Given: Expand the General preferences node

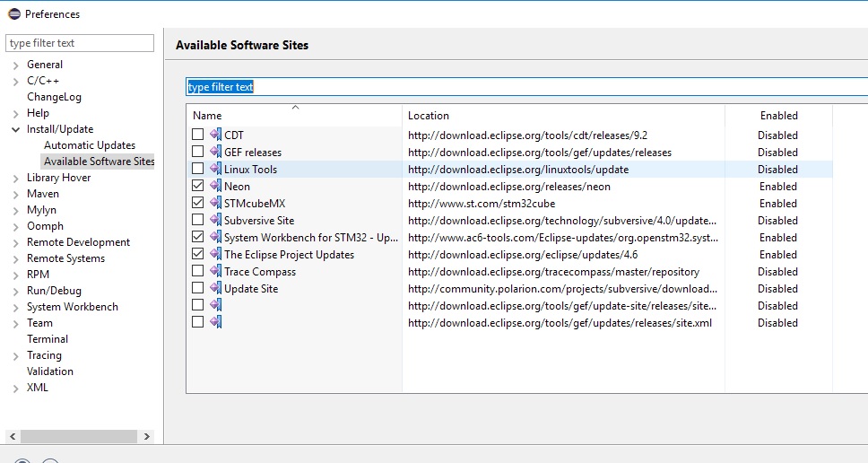Looking at the screenshot, I should tap(15, 65).
